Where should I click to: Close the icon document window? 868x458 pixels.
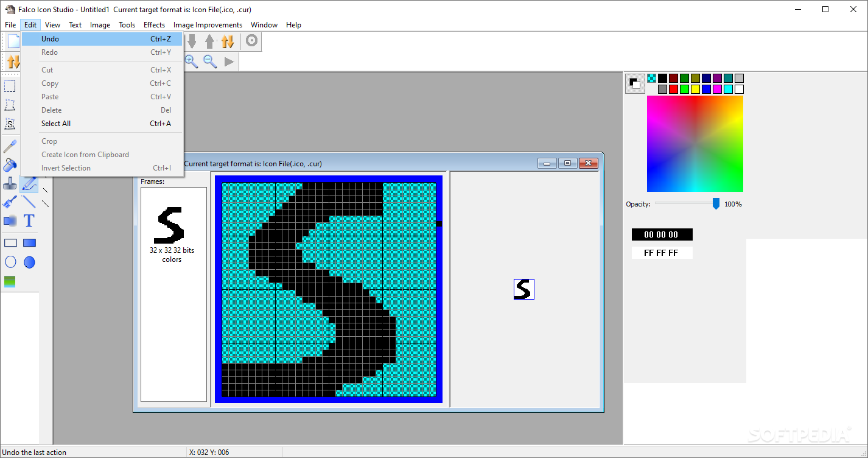coord(589,163)
